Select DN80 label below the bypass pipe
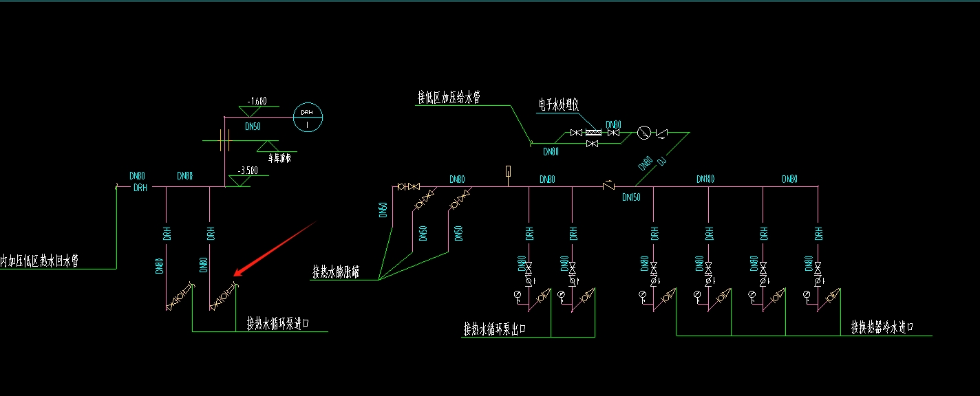The height and width of the screenshot is (396, 980). click(551, 152)
